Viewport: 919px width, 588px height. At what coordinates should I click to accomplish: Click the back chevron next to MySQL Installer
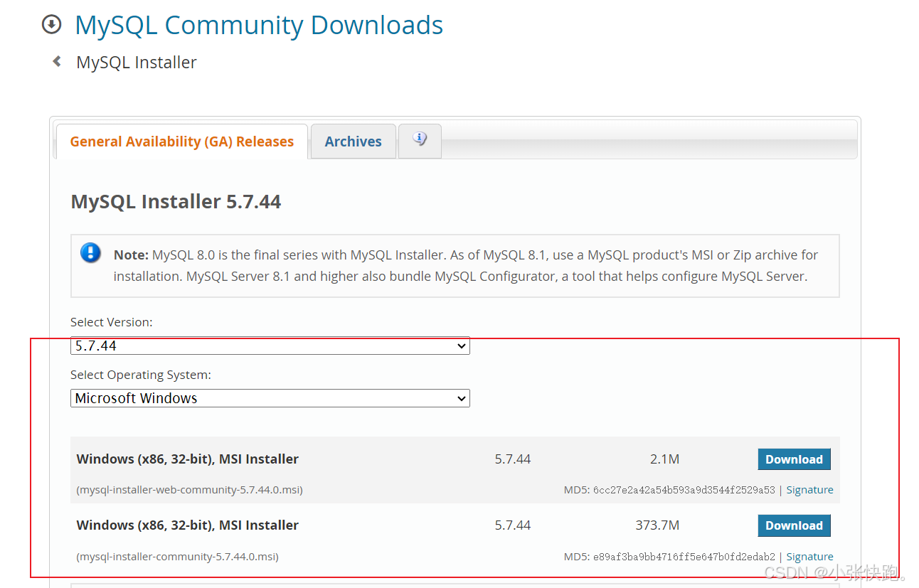57,62
